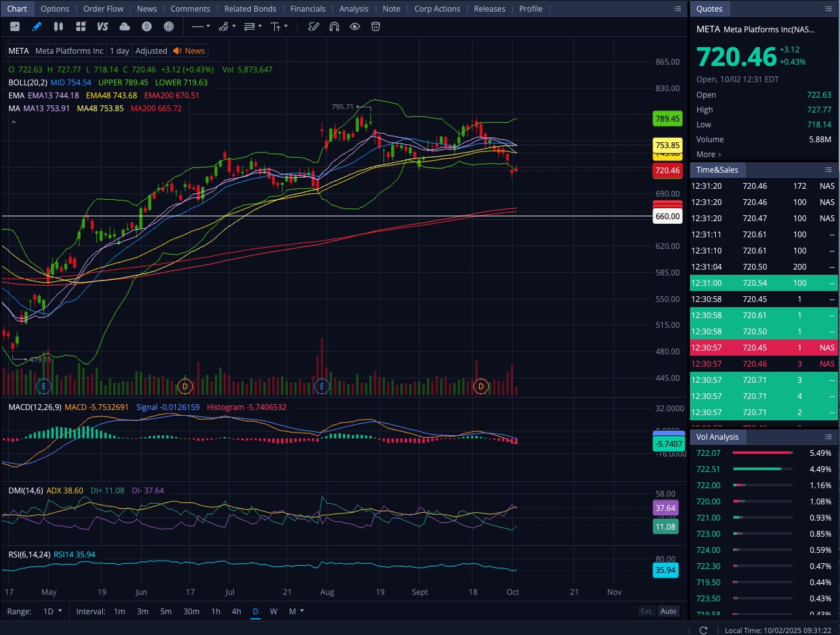Click the red 720.46 last price tag
The width and height of the screenshot is (840, 635).
[667, 170]
